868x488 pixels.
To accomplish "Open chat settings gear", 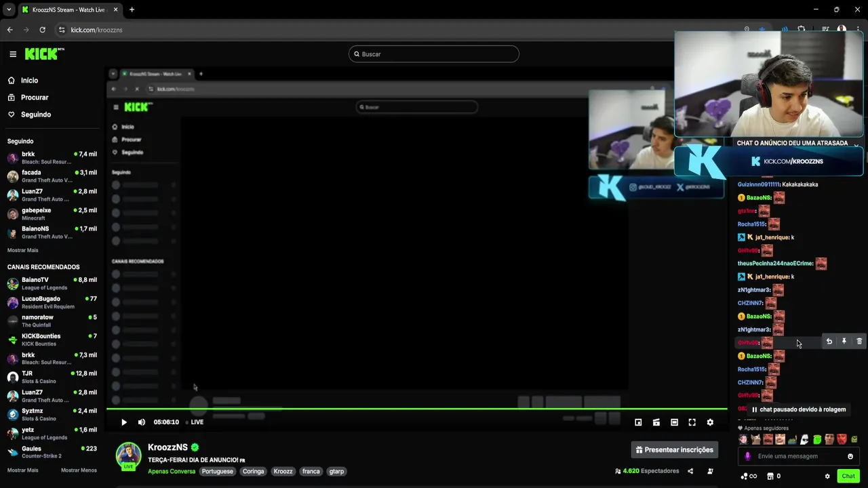I will [x=827, y=476].
